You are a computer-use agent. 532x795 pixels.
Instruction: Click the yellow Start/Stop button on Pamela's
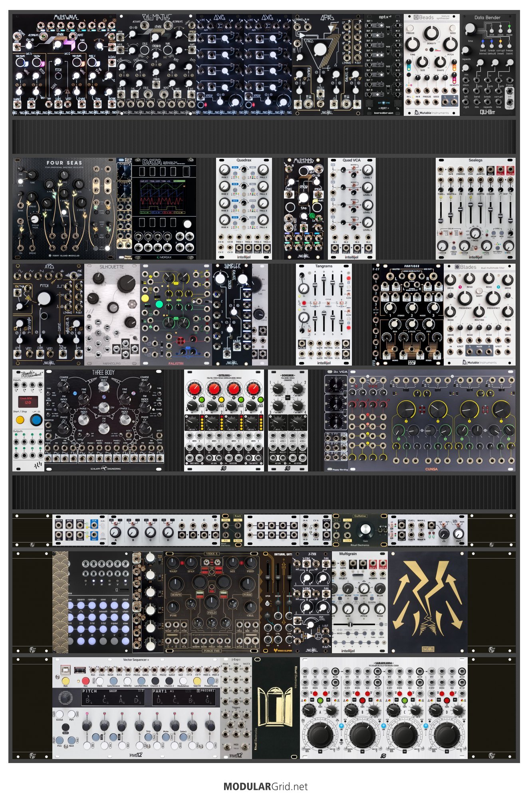pos(20,420)
